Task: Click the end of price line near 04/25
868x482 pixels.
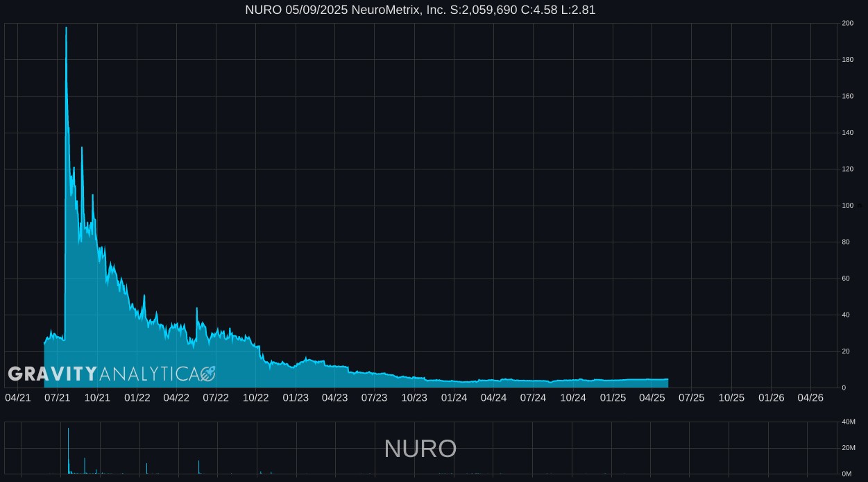Action: coord(667,379)
